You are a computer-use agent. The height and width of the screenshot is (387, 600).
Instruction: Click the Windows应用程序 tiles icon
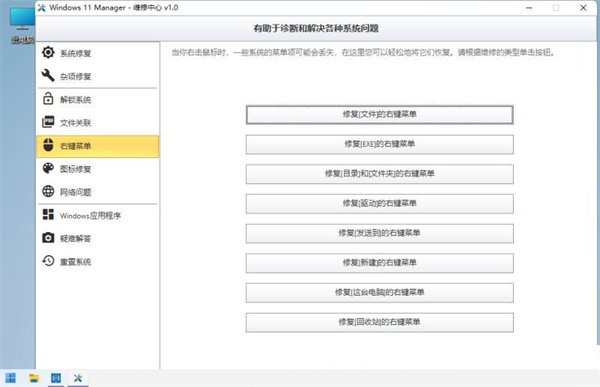[48, 214]
